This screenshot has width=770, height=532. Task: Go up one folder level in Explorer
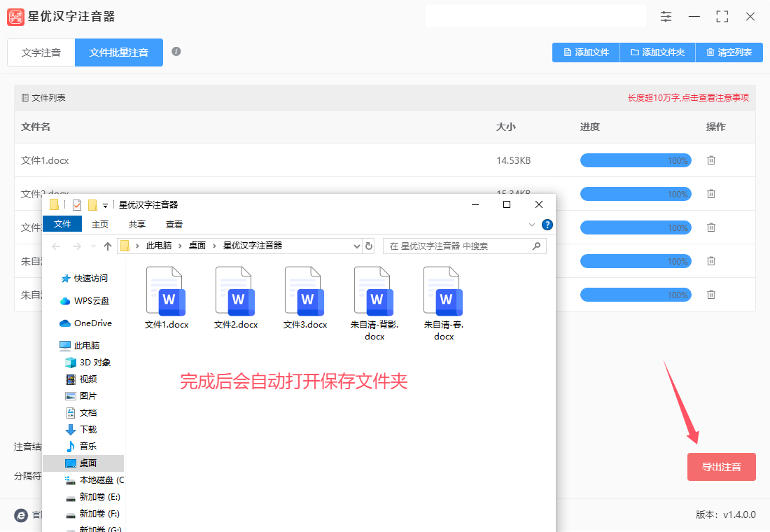point(108,246)
